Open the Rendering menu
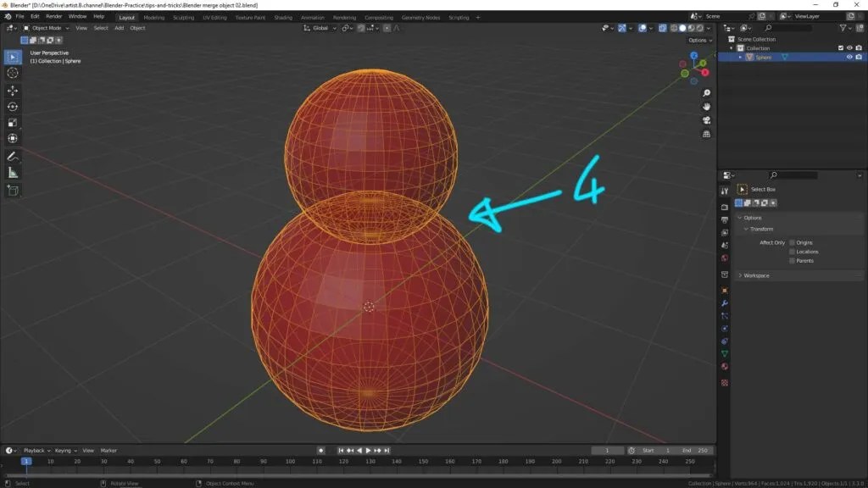Image resolution: width=868 pixels, height=488 pixels. tap(344, 17)
